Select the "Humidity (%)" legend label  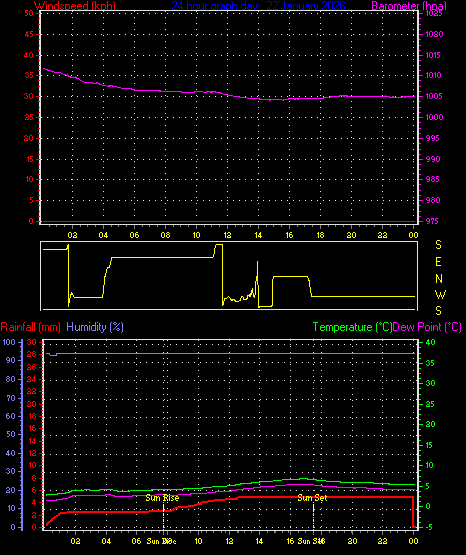pyautogui.click(x=95, y=327)
